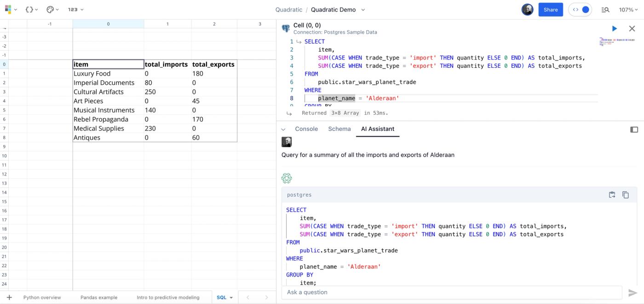644x304 pixels.
Task: Add a new sheet
Action: tap(9, 298)
